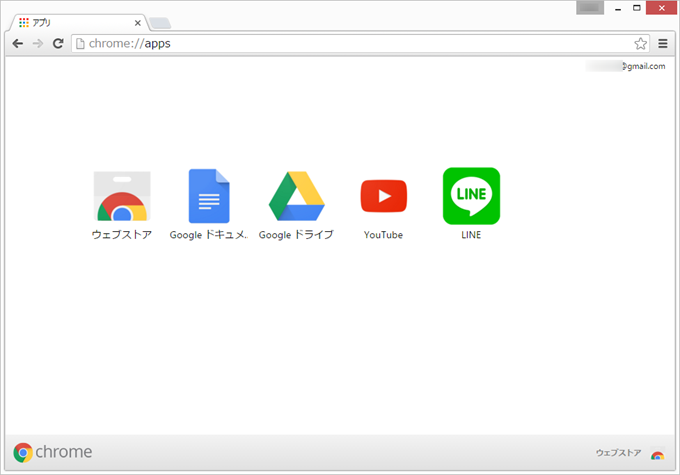Minimize the Chrome window

[618, 8]
